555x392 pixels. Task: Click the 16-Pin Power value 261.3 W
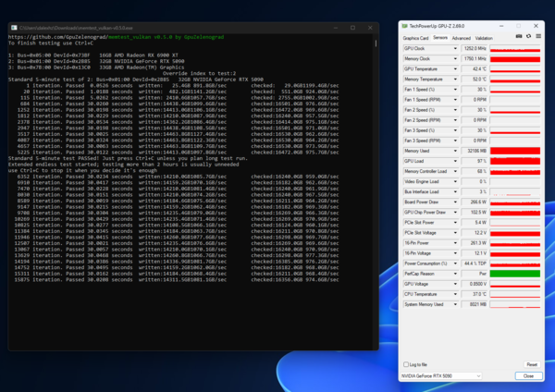coord(475,243)
